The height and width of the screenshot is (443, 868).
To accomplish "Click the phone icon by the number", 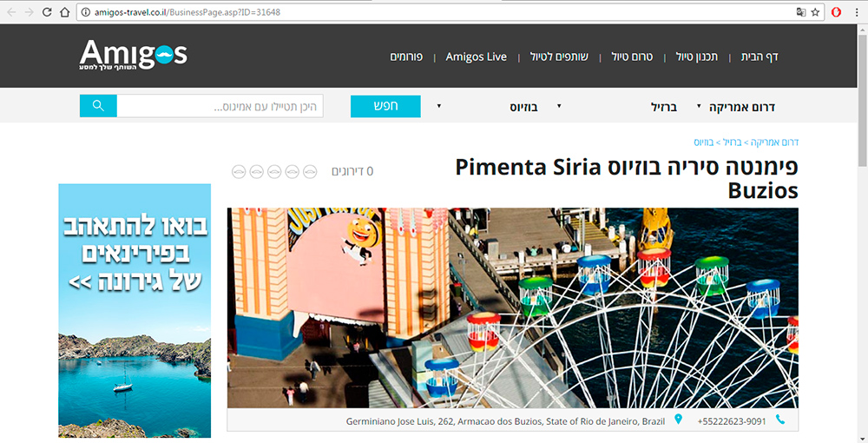I will click(780, 420).
